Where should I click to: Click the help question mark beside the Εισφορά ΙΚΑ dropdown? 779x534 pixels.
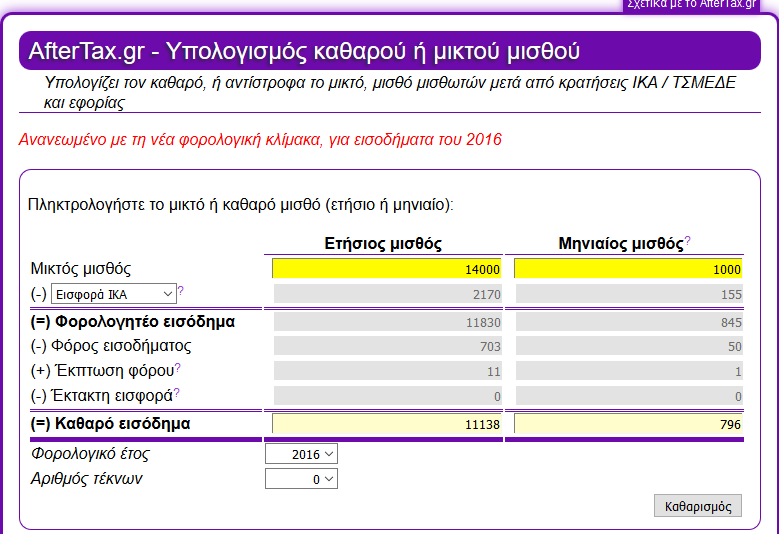(x=181, y=291)
